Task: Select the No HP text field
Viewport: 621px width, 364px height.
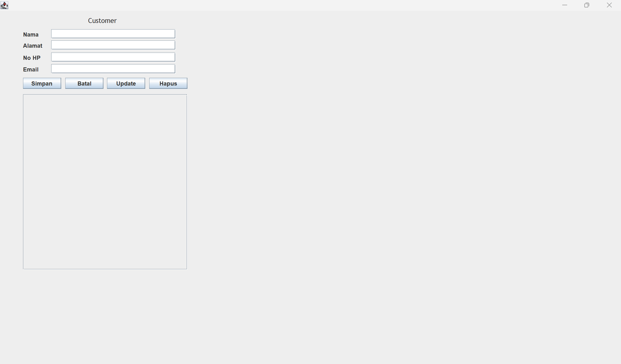Action: tap(113, 57)
